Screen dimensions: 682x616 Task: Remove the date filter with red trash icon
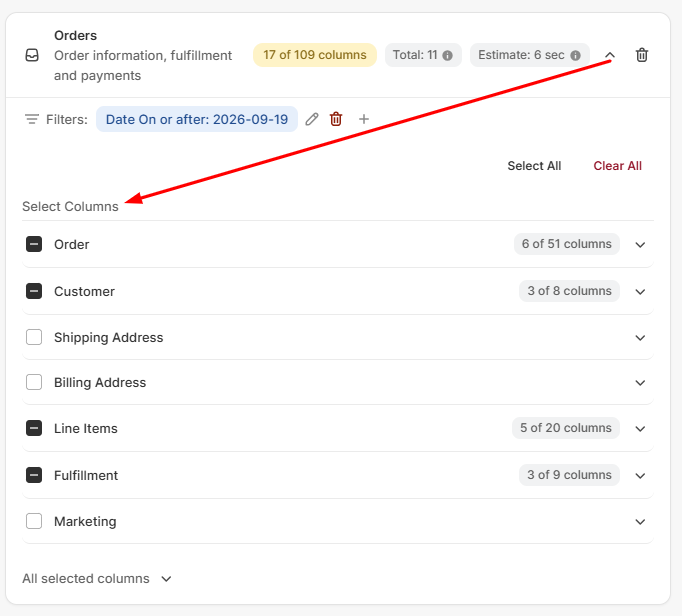click(336, 119)
